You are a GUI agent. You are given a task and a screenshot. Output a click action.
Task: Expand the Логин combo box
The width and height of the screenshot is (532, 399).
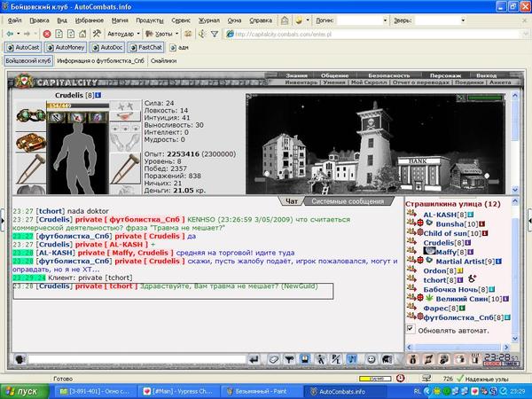[x=385, y=20]
